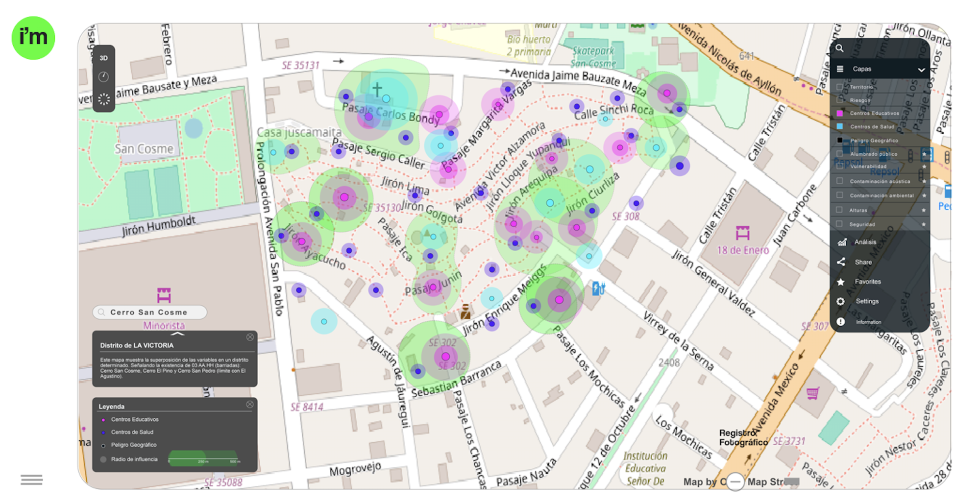This screenshot has height=504, width=980.
Task: Enable the Territorio layer checkbox
Action: click(839, 87)
